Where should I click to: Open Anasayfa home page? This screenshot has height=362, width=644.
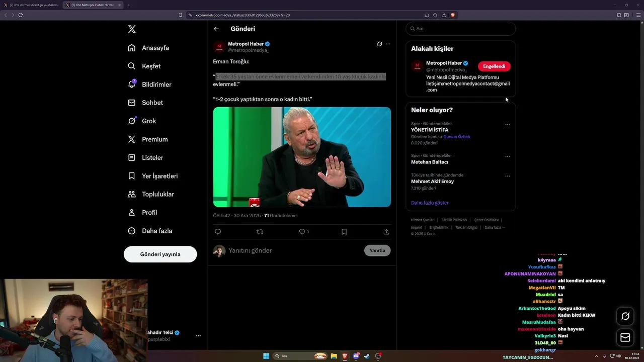click(148, 48)
